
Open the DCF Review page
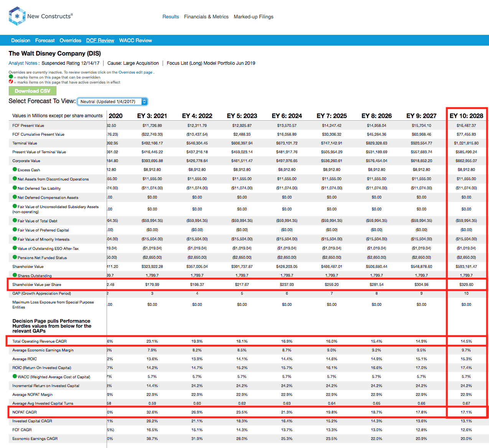100,40
